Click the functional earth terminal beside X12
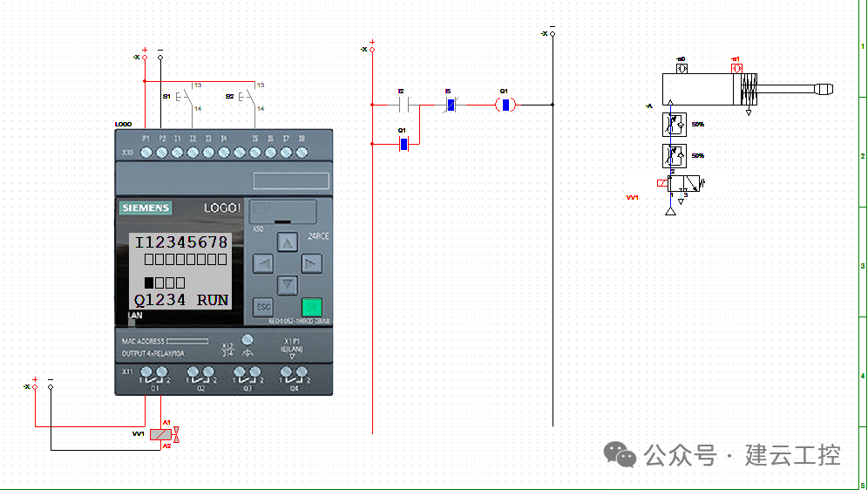 (248, 340)
